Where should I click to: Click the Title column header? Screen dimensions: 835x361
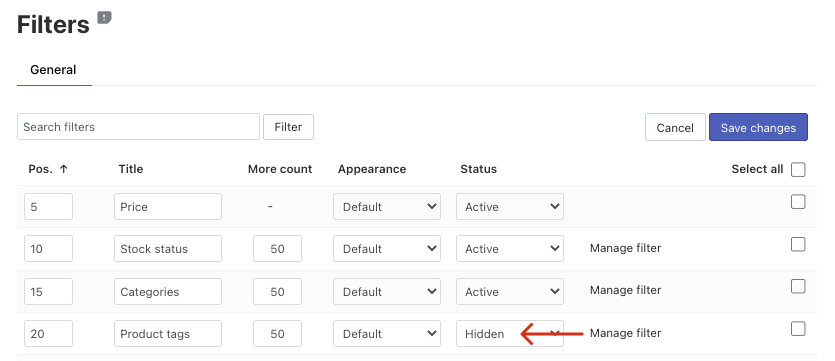pyautogui.click(x=131, y=169)
